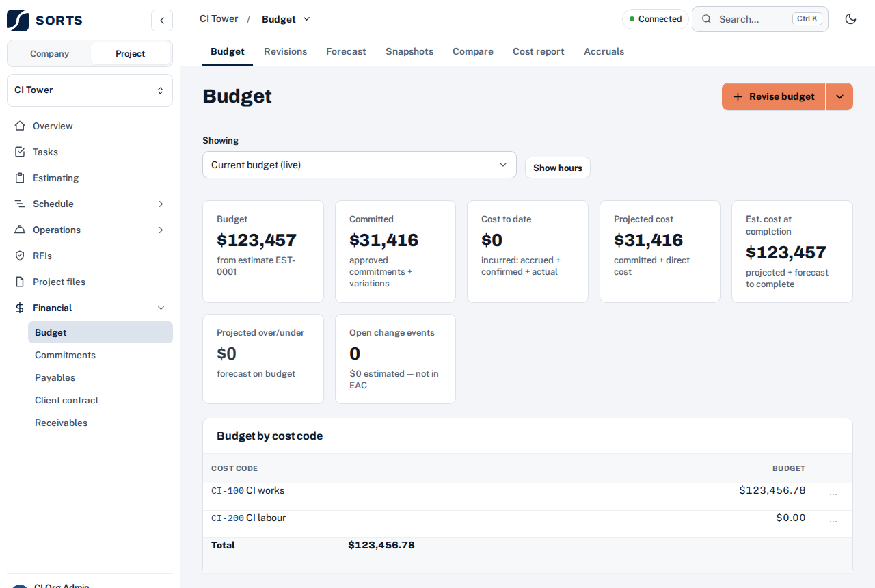
Task: Click the Revise budget button
Action: tap(774, 96)
